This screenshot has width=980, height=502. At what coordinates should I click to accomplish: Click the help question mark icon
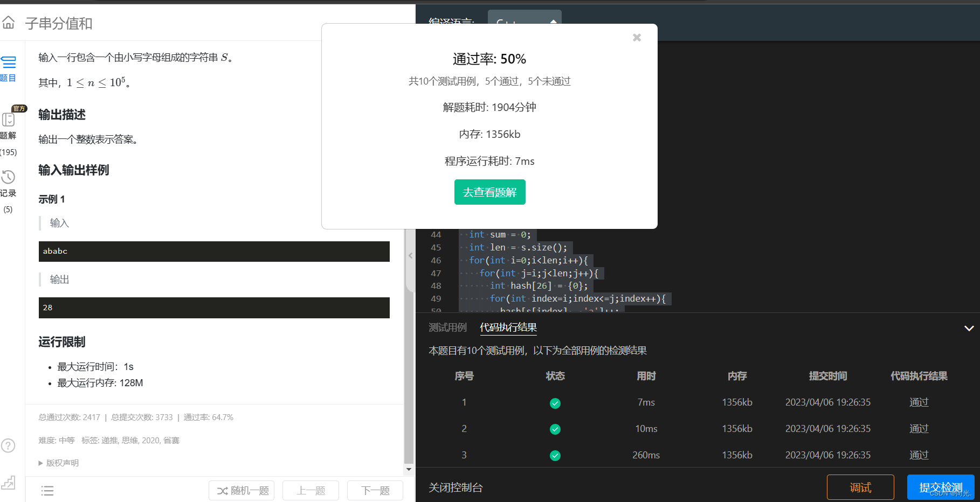tap(8, 445)
